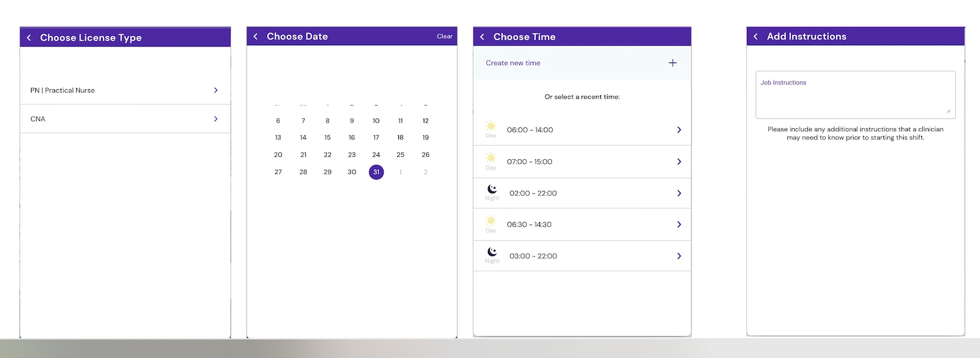Screen dimensions: 980x358
Task: Pick calendar date 12
Action: coord(426,121)
